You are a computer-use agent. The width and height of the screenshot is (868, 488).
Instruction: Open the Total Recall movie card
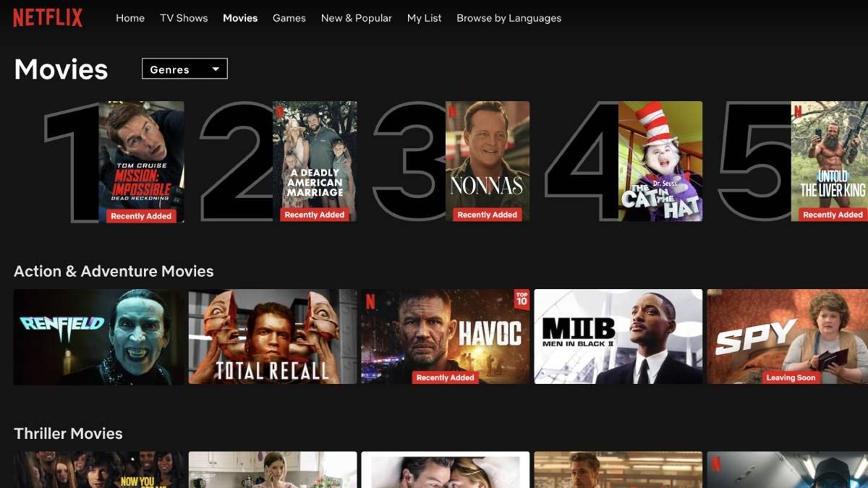[273, 337]
